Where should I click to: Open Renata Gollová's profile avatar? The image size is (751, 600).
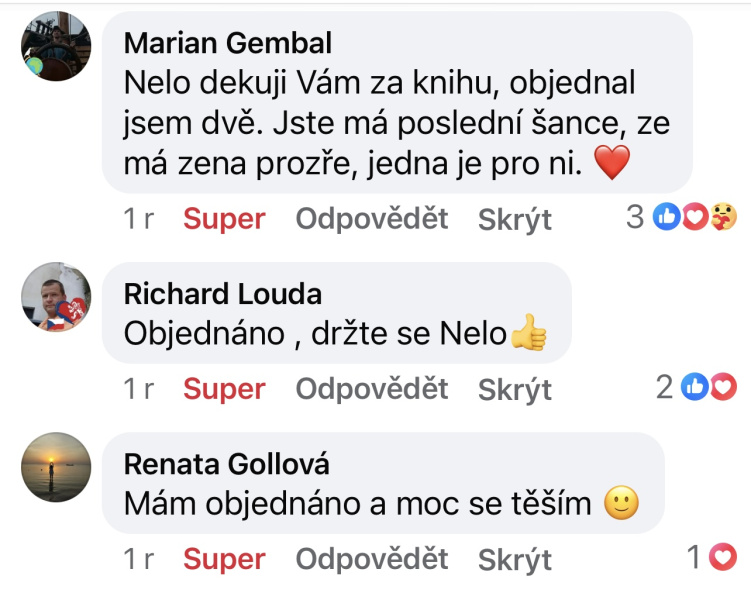click(x=56, y=467)
